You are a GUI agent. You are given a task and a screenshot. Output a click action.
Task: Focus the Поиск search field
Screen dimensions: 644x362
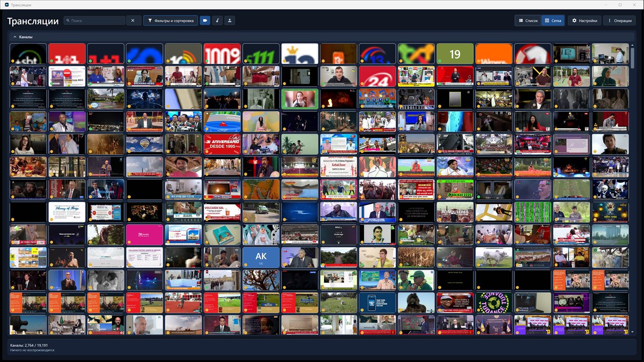click(x=94, y=21)
